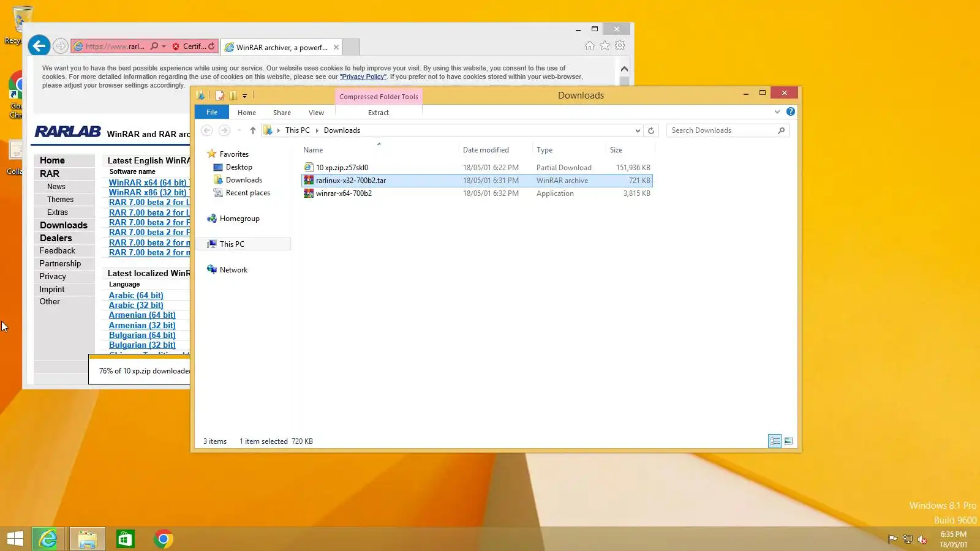Viewport: 980px width, 551px height.
Task: Select Network in the navigation pane
Action: tap(233, 270)
